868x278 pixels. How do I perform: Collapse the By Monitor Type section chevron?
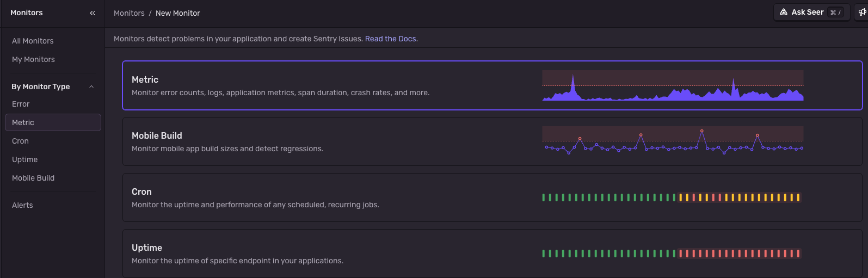tap(91, 87)
